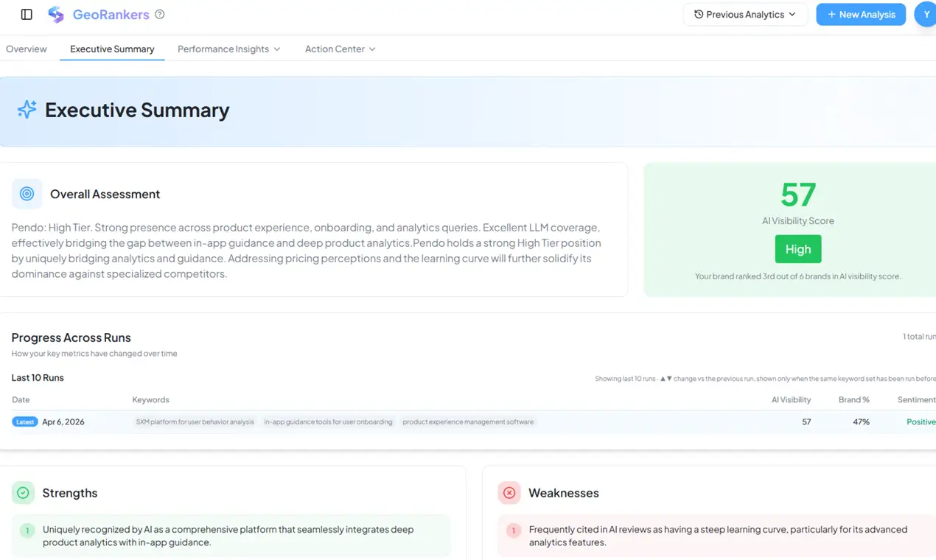Click the green High badge
This screenshot has width=936, height=560.
coord(798,249)
